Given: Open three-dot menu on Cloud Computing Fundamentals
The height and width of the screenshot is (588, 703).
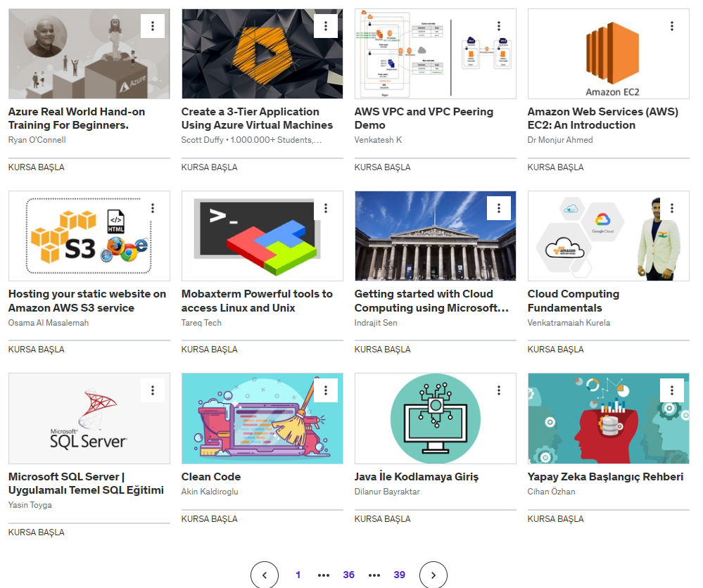Looking at the screenshot, I should coord(672,208).
